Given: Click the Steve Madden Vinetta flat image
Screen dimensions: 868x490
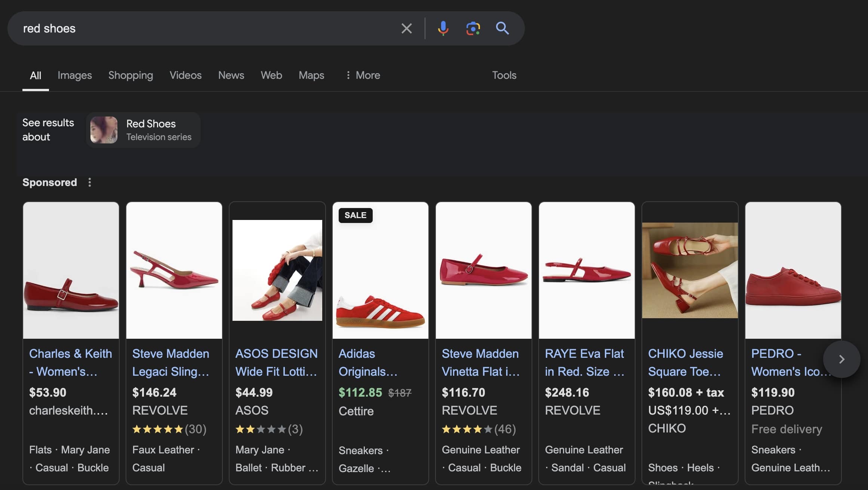Looking at the screenshot, I should (484, 270).
